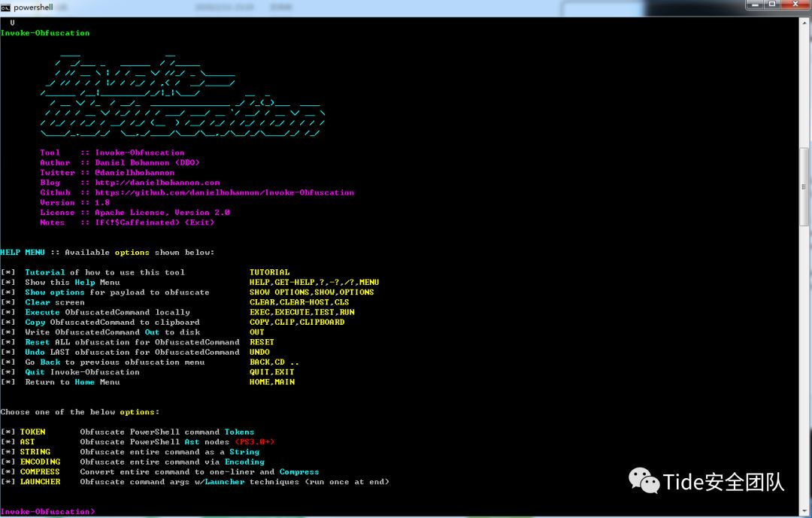
Task: Click the red (PS3.0+) text
Action: 254,442
